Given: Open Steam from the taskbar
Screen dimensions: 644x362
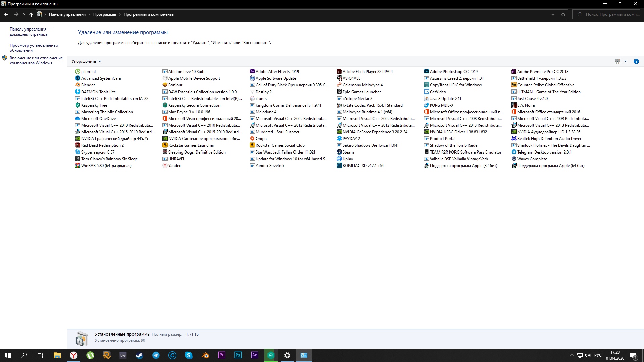Looking at the screenshot, I should pyautogui.click(x=139, y=355).
